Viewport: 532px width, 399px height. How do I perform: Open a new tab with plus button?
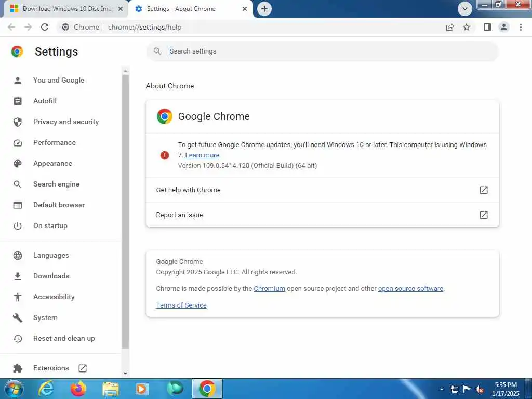click(264, 9)
